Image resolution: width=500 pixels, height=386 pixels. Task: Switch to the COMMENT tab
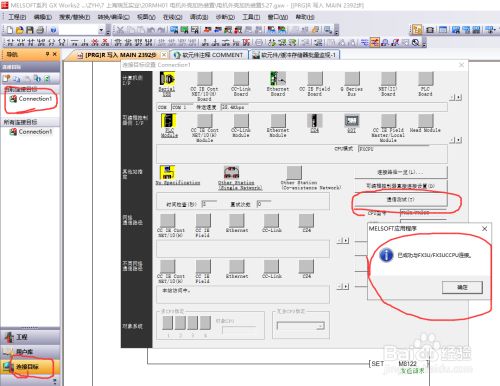point(209,55)
